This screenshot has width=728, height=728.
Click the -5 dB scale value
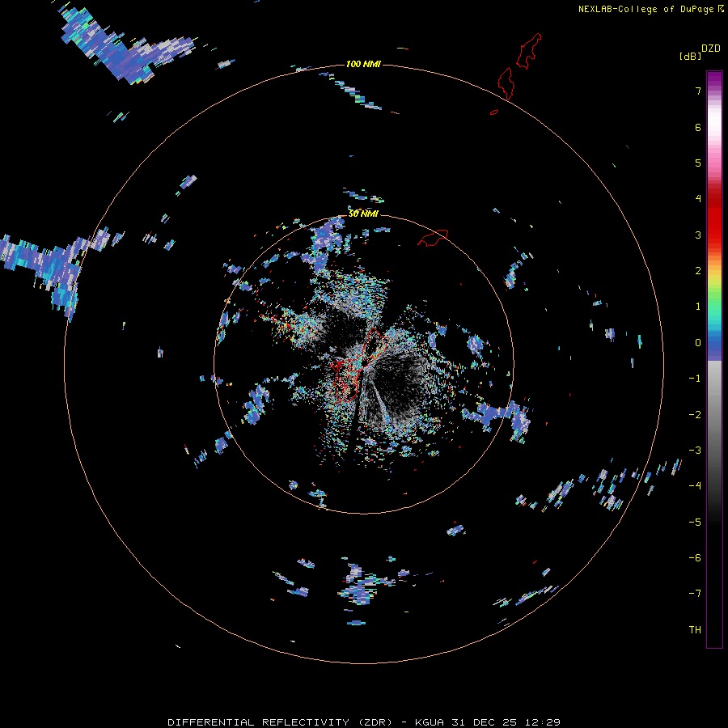[x=695, y=523]
